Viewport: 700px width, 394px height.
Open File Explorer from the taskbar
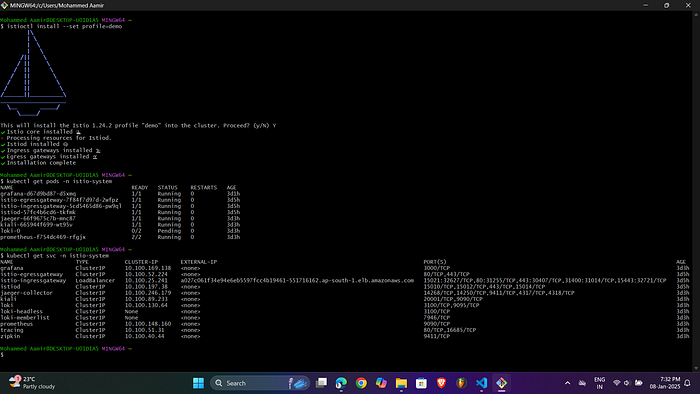pos(401,383)
